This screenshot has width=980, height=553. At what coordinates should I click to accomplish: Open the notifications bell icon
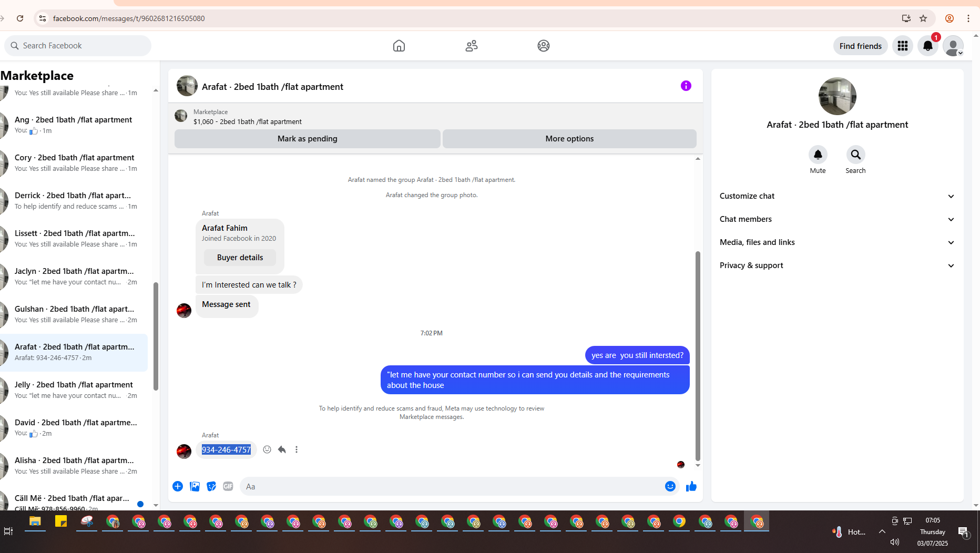coord(928,46)
